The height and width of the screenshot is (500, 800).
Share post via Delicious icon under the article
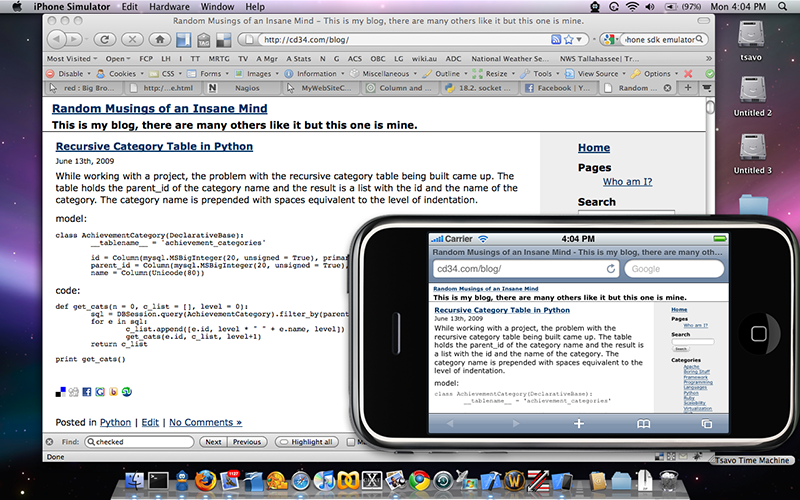(60, 392)
